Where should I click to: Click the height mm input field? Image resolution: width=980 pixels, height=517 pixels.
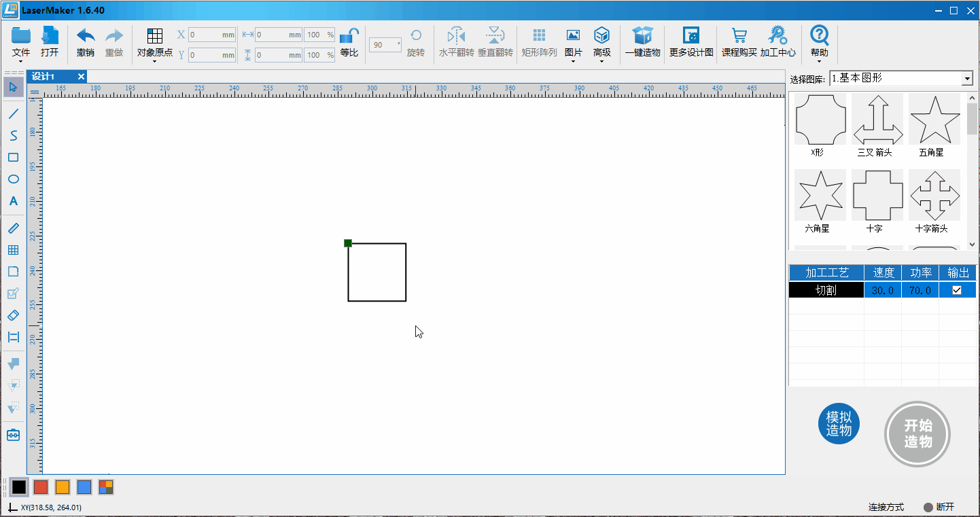(x=279, y=55)
